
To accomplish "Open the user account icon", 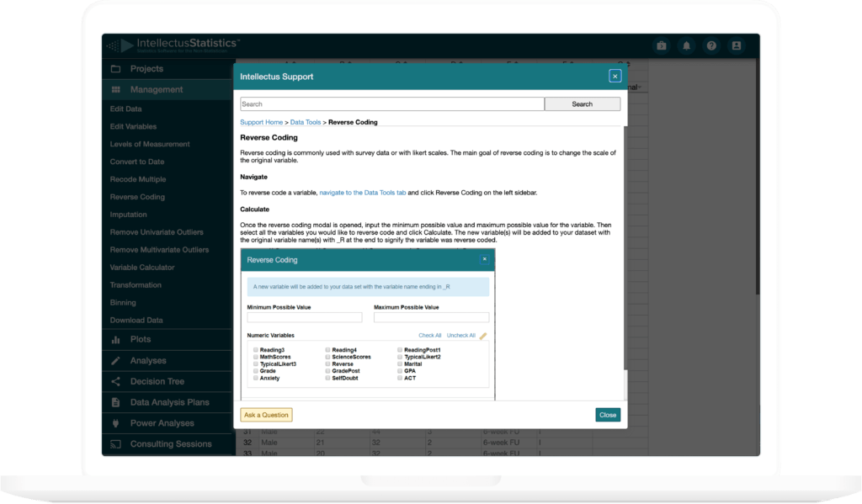I will pyautogui.click(x=736, y=45).
